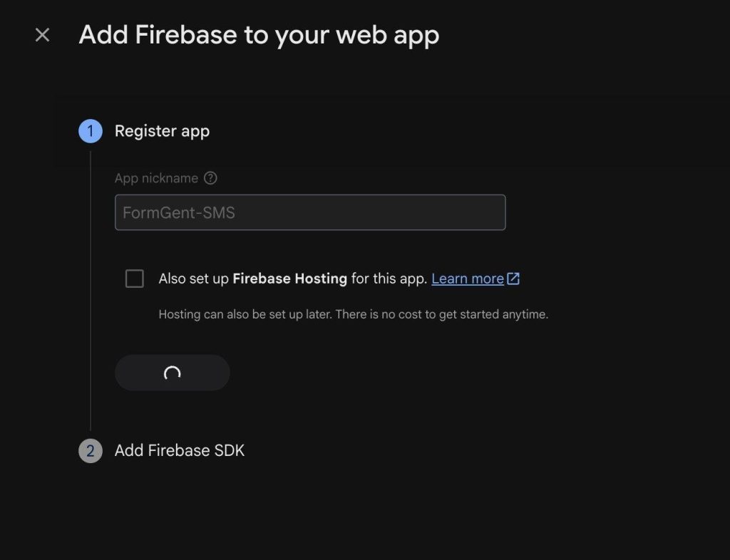730x560 pixels.
Task: Close the Add Firebase setup dialog
Action: (x=42, y=35)
